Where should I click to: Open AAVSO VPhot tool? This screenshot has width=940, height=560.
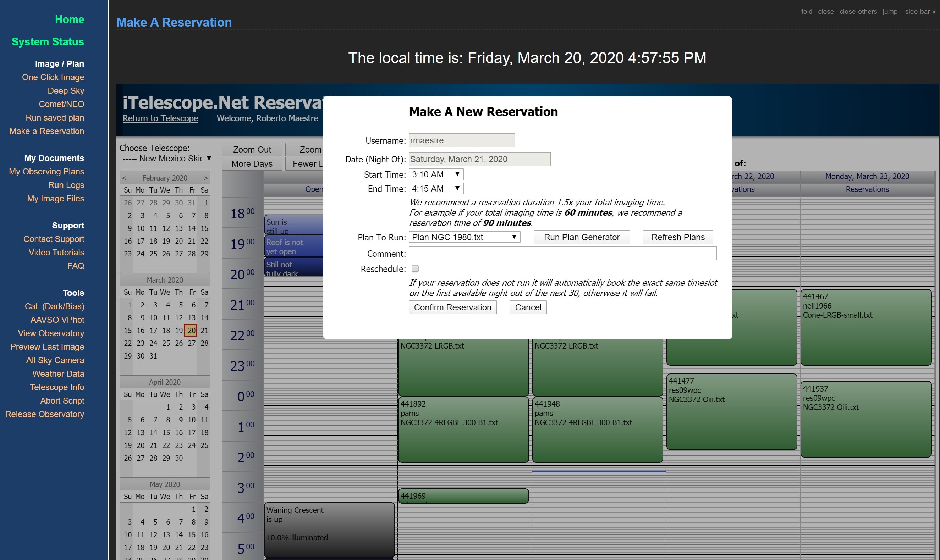[57, 320]
